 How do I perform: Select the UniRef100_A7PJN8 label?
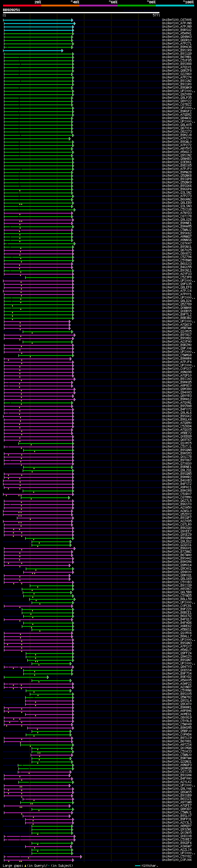click(x=177, y=23)
